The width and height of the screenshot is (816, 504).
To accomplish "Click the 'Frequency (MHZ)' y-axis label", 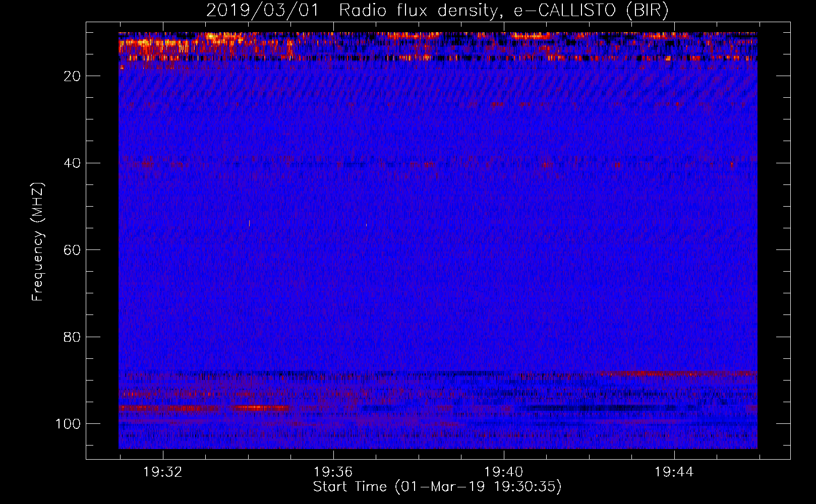I will click(38, 241).
